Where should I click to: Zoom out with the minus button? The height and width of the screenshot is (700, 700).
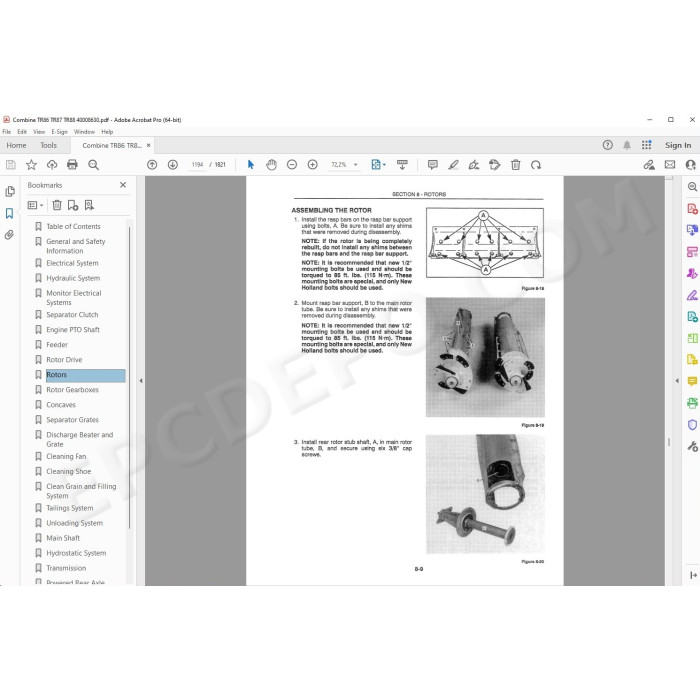[x=292, y=165]
